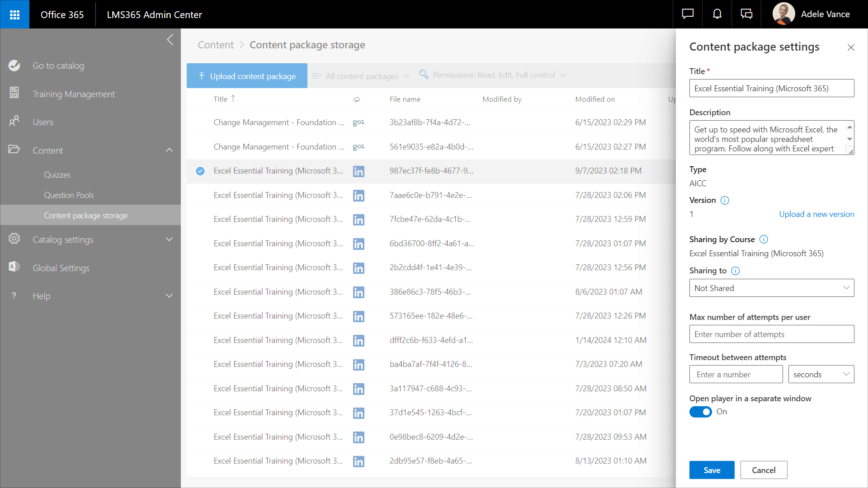The image size is (868, 488).
Task: Open the seconds time unit dropdown
Action: 821,374
